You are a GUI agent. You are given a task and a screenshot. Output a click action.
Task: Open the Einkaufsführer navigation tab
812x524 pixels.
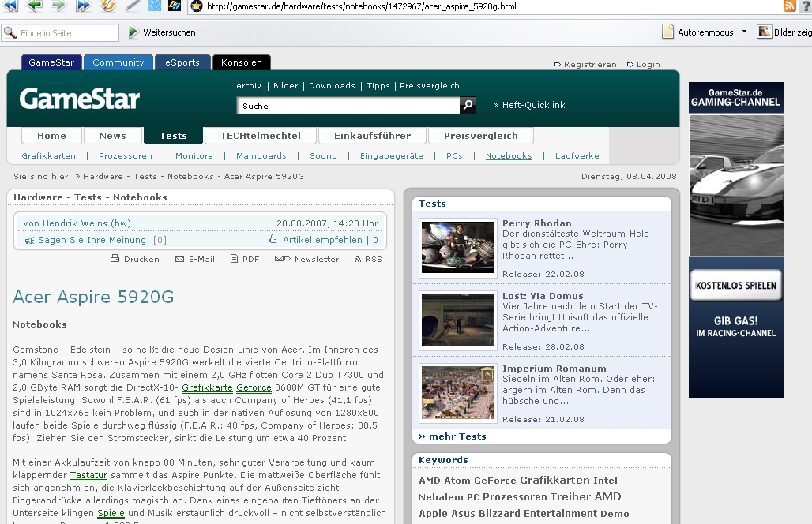[372, 136]
